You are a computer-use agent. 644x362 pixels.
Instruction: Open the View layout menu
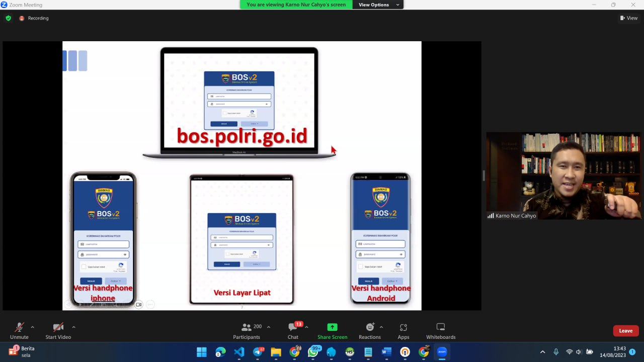point(628,18)
